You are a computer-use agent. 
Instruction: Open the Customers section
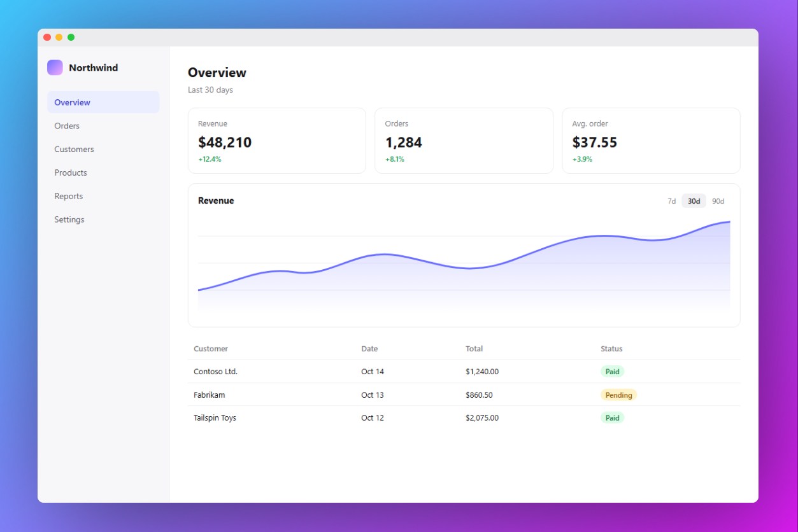coord(103,150)
